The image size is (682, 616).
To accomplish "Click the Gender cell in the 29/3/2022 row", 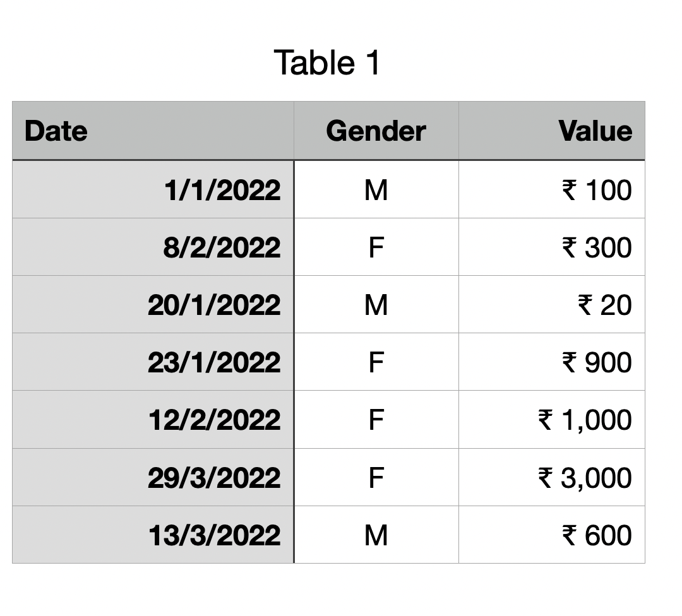I will [376, 477].
